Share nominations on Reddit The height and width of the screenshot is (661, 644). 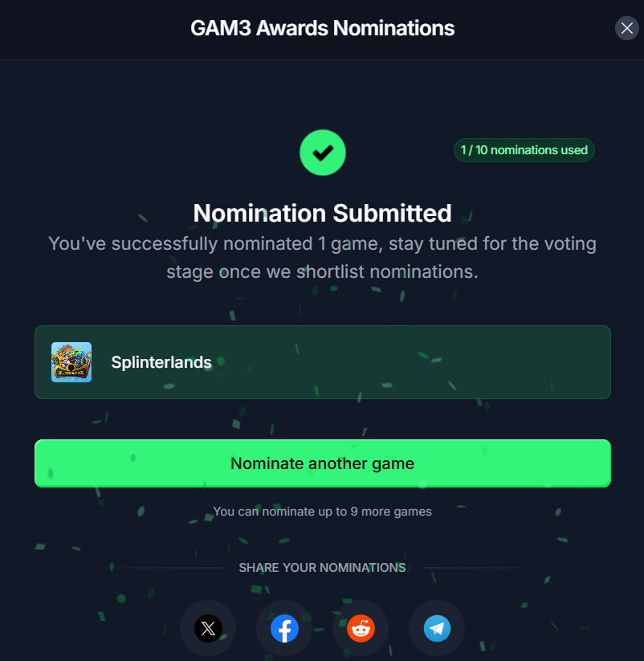pyautogui.click(x=361, y=628)
